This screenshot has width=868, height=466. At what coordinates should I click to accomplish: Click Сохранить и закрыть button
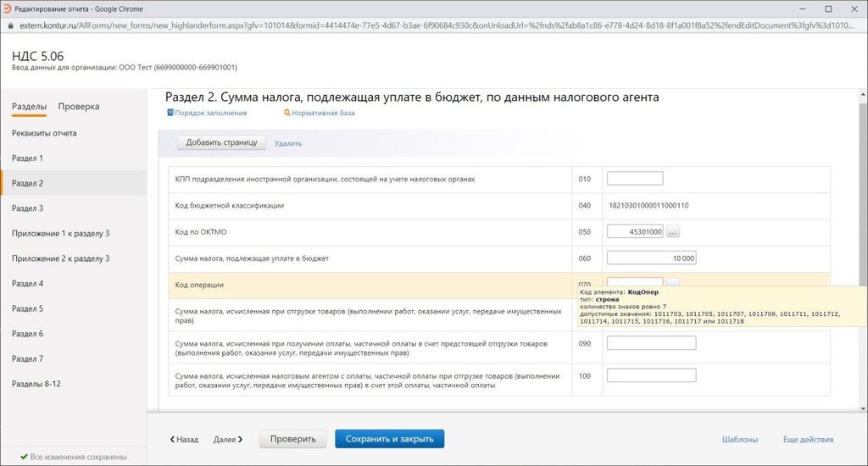(389, 439)
